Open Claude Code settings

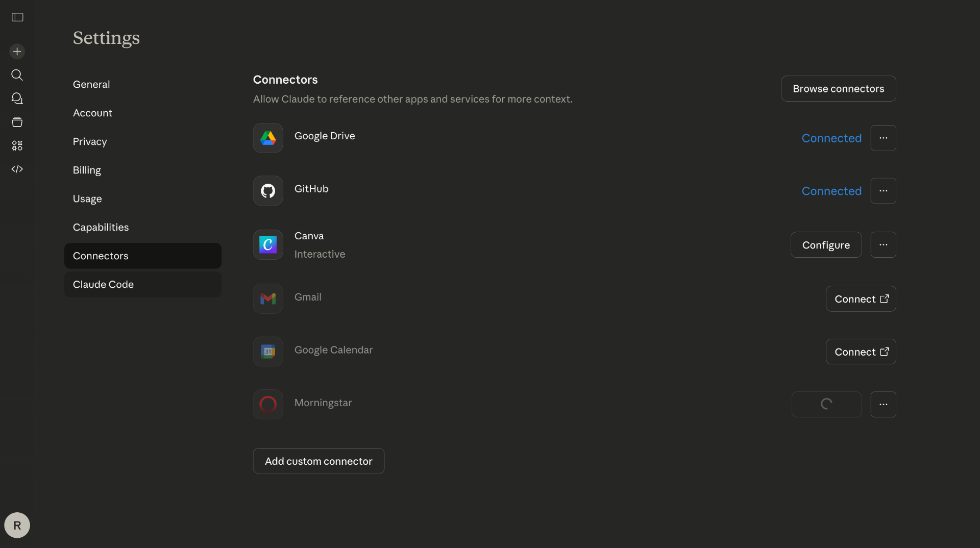pyautogui.click(x=143, y=284)
